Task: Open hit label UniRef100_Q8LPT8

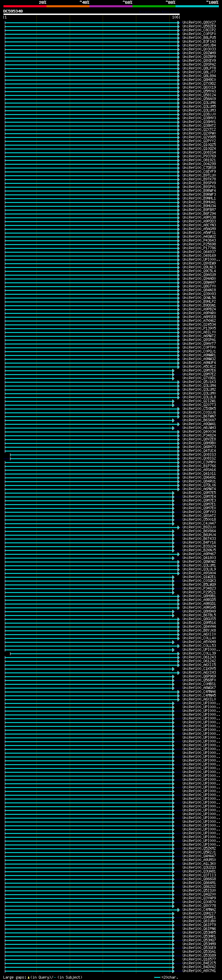Action: (199, 68)
